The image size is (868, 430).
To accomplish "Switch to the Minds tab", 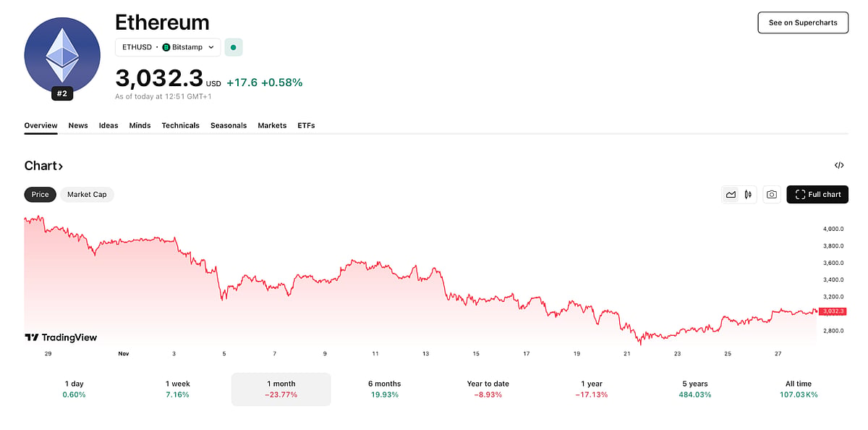I will (x=140, y=125).
